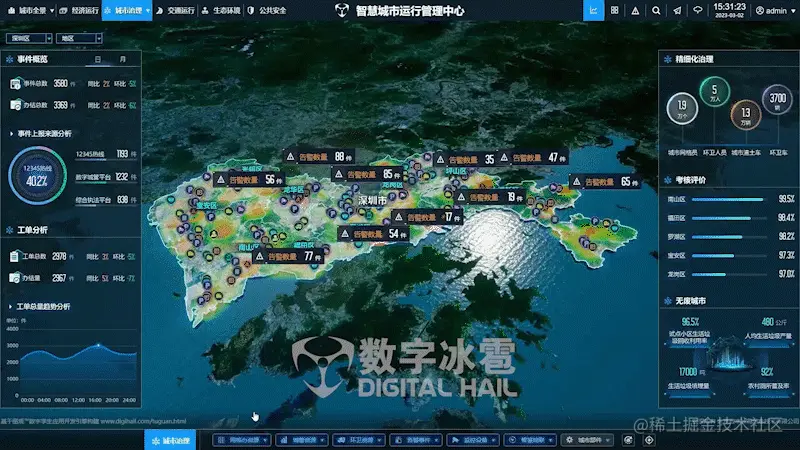Open the 生态环境 menu tab
800x450 pixels.
pos(221,10)
